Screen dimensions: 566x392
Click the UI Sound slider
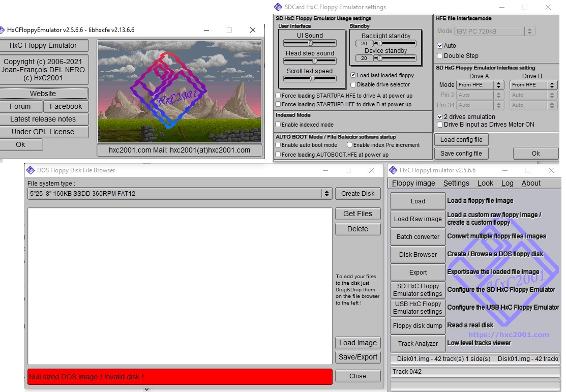[x=310, y=43]
